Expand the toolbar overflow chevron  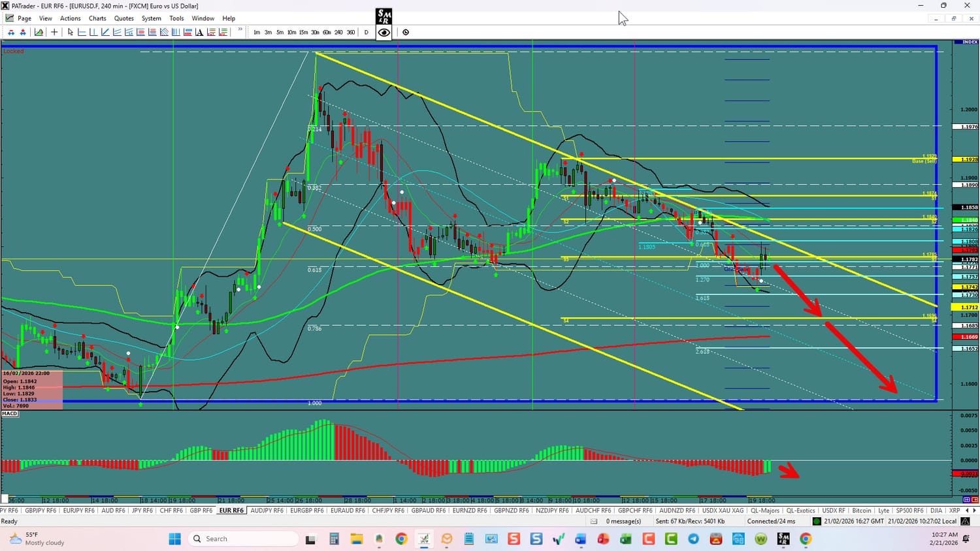(x=240, y=30)
